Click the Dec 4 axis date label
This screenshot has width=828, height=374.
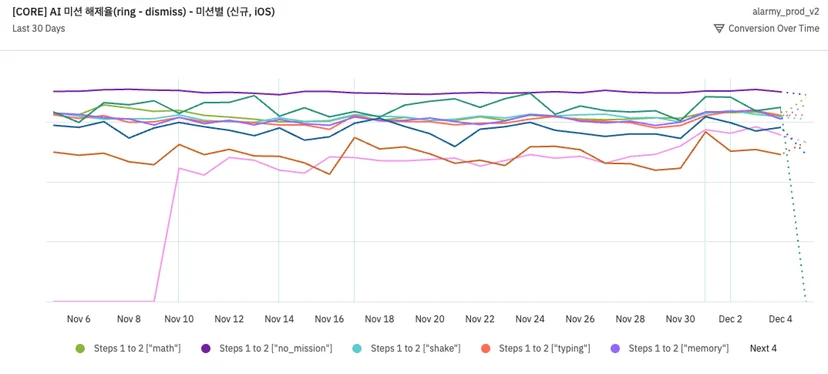[x=780, y=319]
